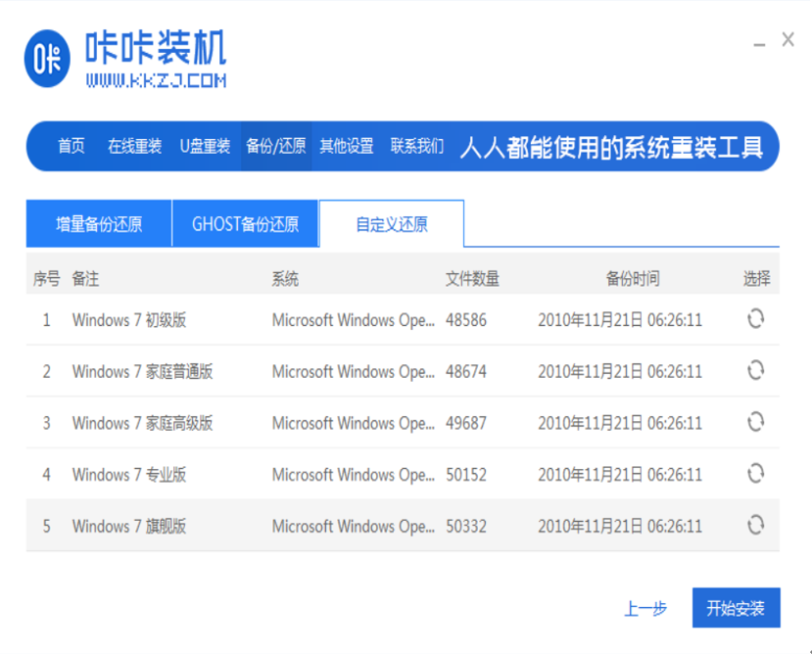Click the Windows 7 旗舰版 row name
Screen dimensions: 812x654
click(129, 526)
